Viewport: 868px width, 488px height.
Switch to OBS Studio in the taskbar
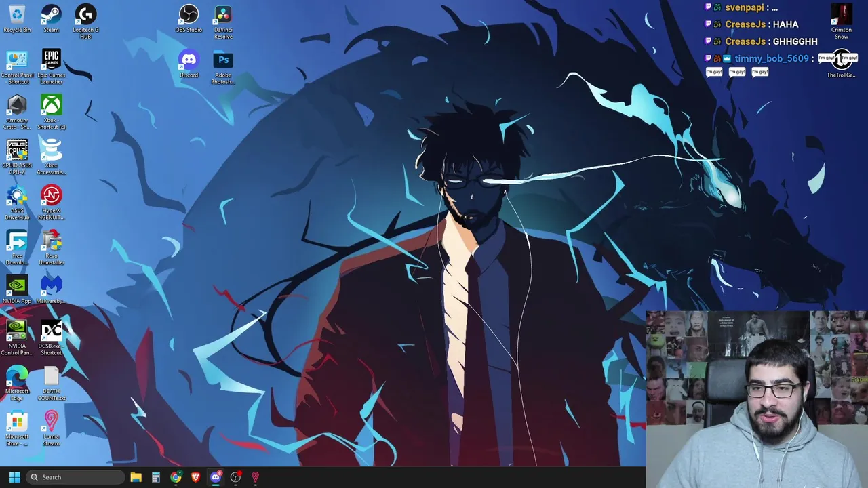coord(235,477)
